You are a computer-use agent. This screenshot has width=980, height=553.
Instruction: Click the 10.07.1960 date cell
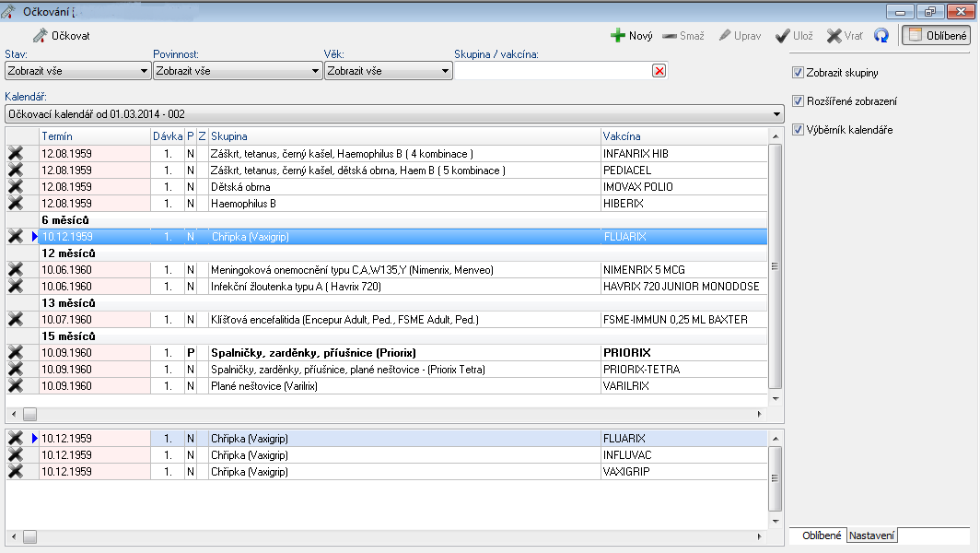[95, 320]
